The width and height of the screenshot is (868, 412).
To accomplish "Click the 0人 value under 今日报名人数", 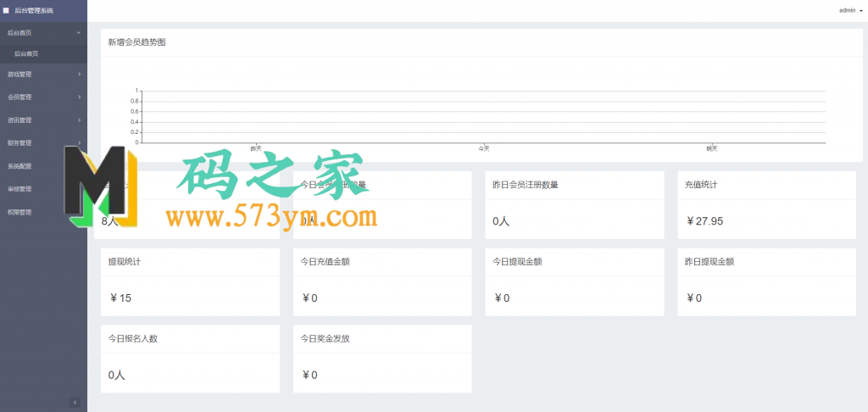I will click(x=117, y=376).
